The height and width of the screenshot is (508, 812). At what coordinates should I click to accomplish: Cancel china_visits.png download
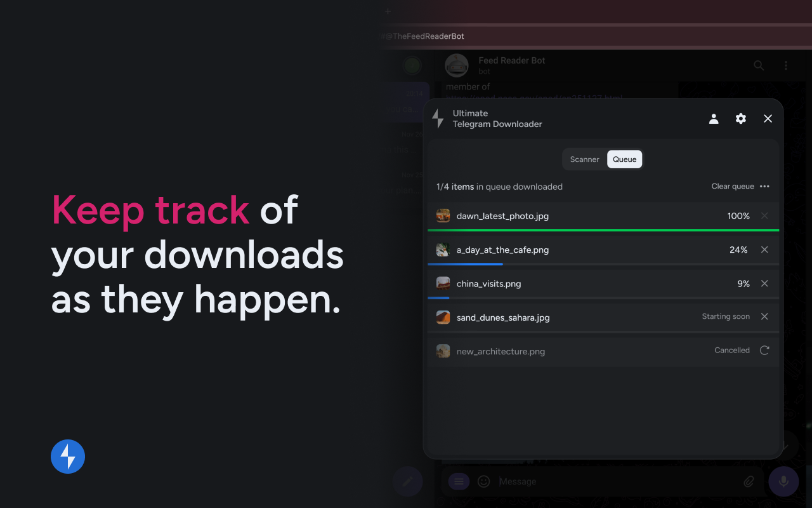click(764, 283)
